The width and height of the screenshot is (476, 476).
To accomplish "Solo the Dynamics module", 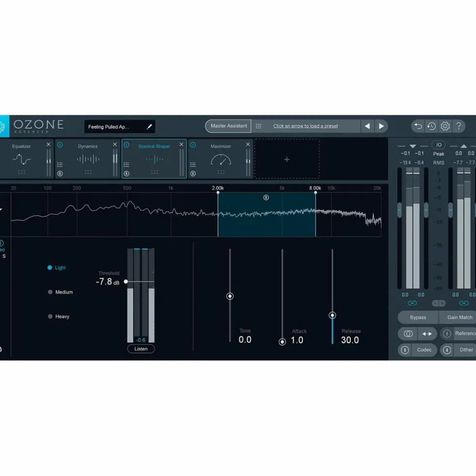I will [x=60, y=174].
